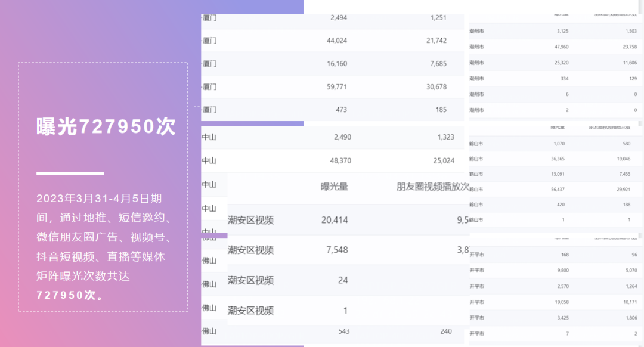Click value 240 in the bottom 佛山 row
644x347 pixels.
tap(446, 331)
